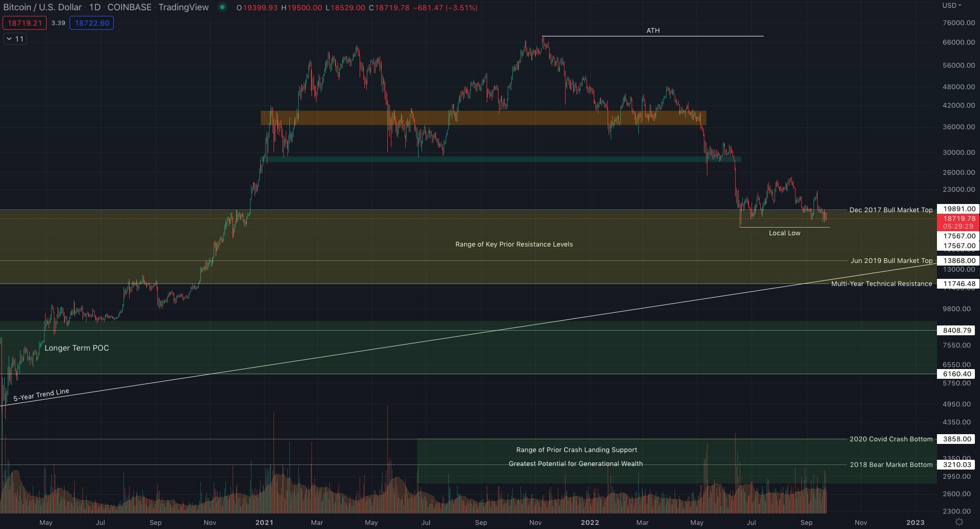Select the 2020 Covid Crash Bottom label
The width and height of the screenshot is (980, 529).
891,439
